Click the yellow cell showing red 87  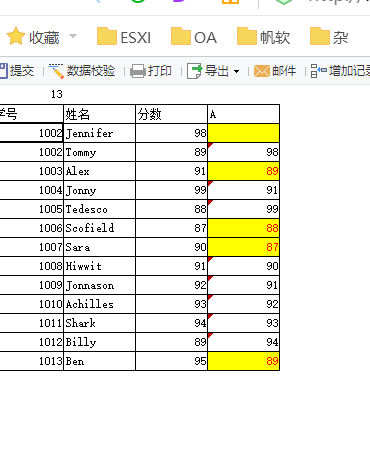pyautogui.click(x=243, y=247)
